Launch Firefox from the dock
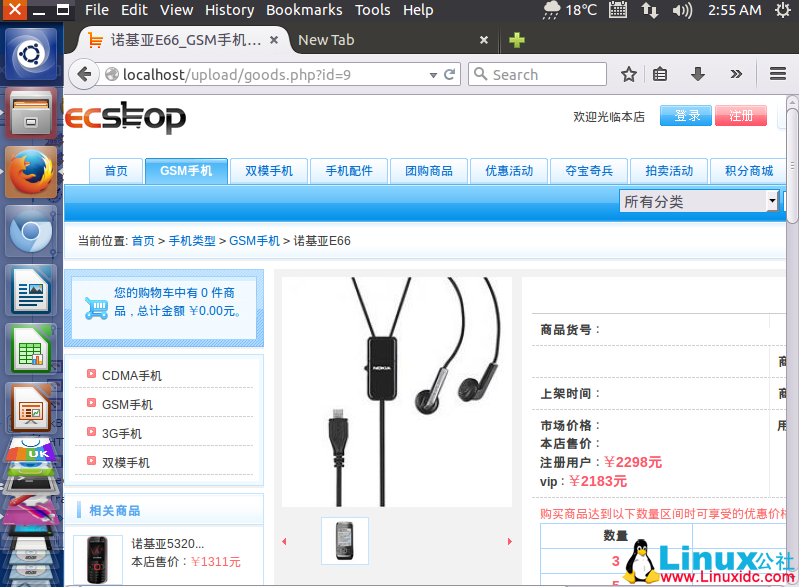The width and height of the screenshot is (799, 587). tap(31, 172)
